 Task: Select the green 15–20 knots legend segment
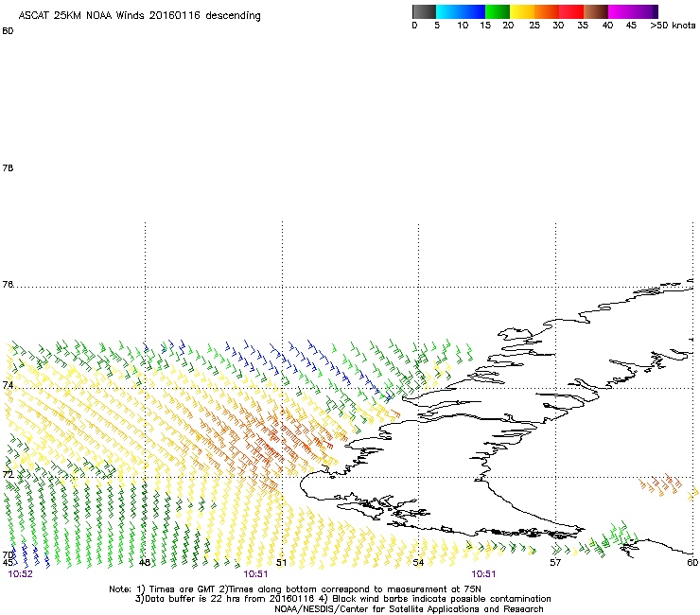(498, 11)
